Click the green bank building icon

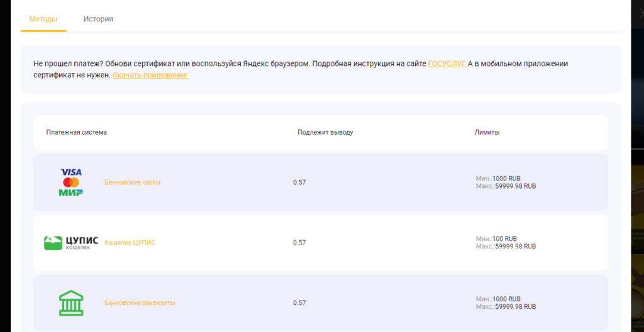click(x=71, y=303)
